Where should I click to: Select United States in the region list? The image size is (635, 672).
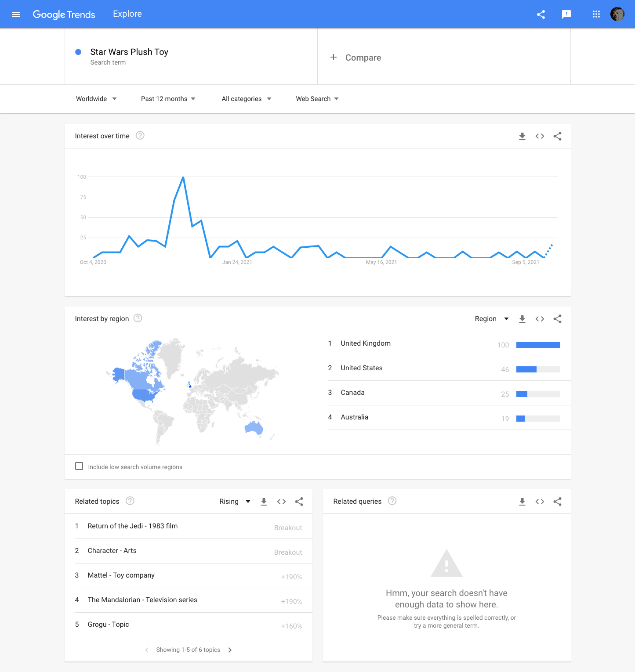(449, 368)
